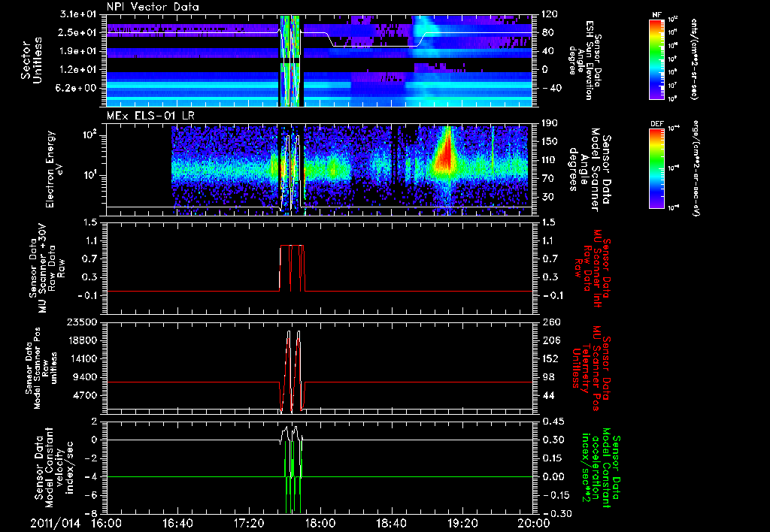Click the NF number flux color bar
This screenshot has height=532, width=770.
(x=657, y=59)
